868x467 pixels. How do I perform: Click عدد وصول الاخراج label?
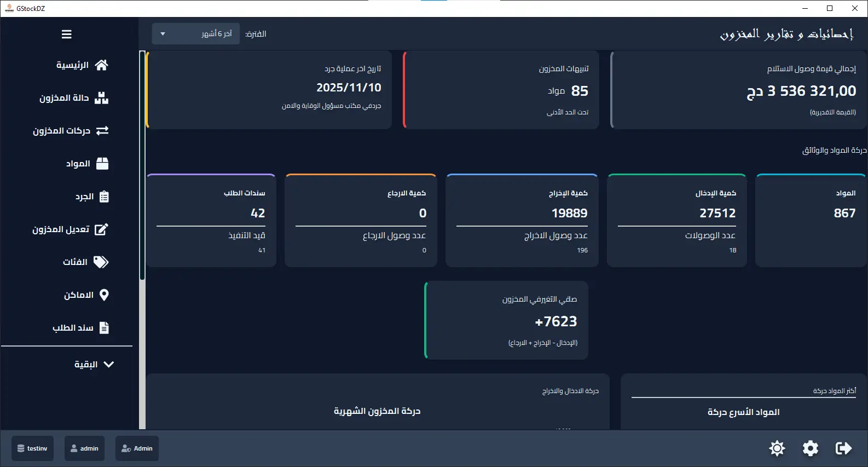(556, 235)
